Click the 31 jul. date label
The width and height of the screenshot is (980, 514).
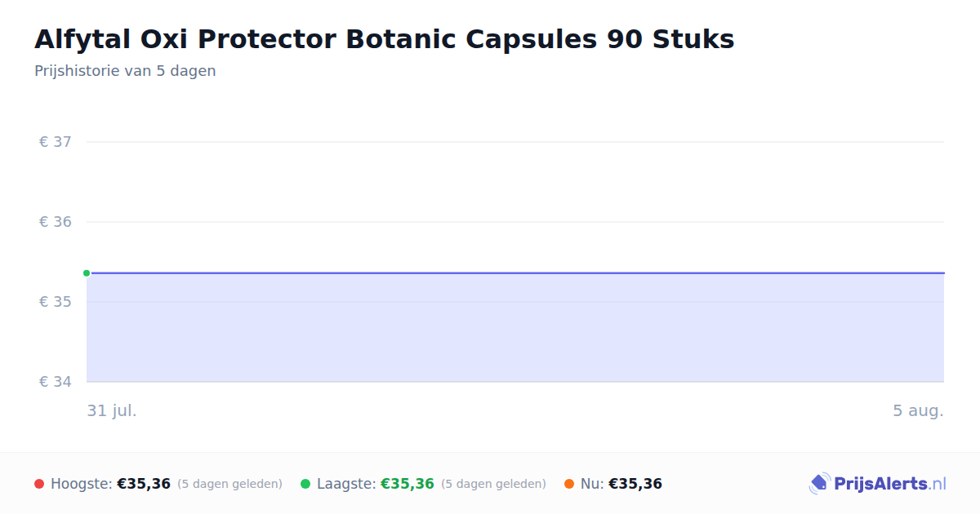pyautogui.click(x=112, y=410)
